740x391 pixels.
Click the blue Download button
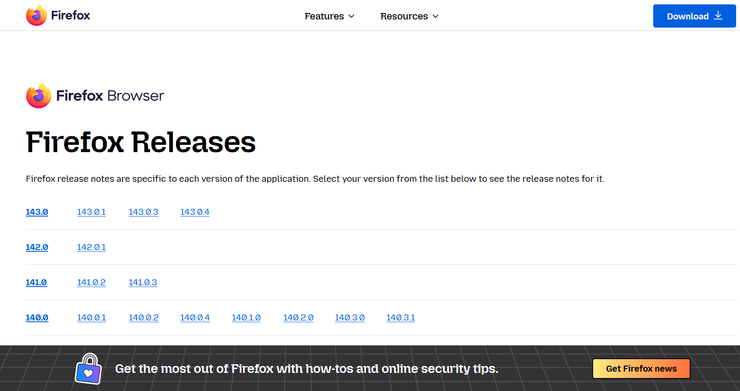[694, 16]
